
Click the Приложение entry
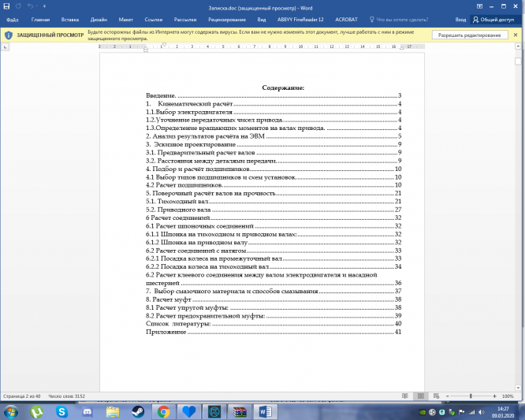pyautogui.click(x=274, y=332)
